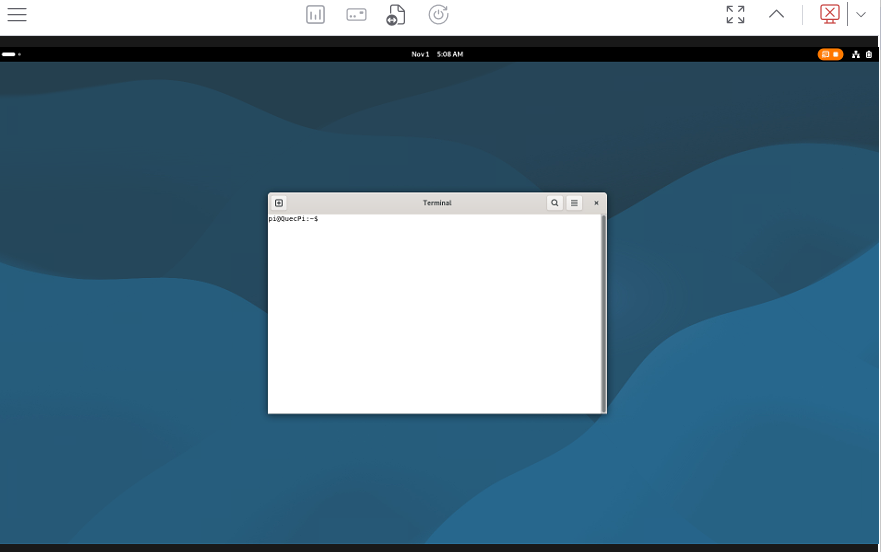The width and height of the screenshot is (881, 552).
Task: Click the Terminal vertical scrollbar
Action: point(603,310)
